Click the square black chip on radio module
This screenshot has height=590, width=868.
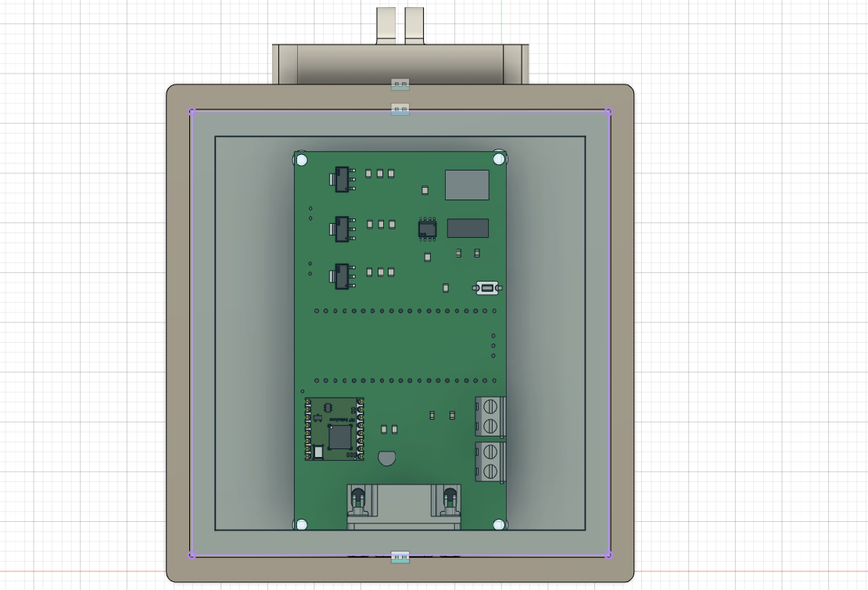[339, 437]
